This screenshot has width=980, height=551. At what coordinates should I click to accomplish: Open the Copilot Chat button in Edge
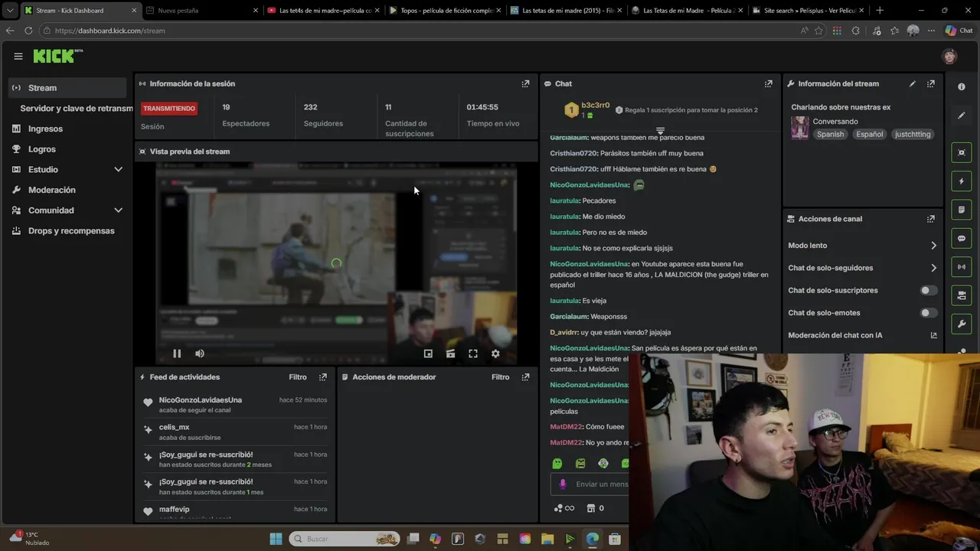click(959, 31)
